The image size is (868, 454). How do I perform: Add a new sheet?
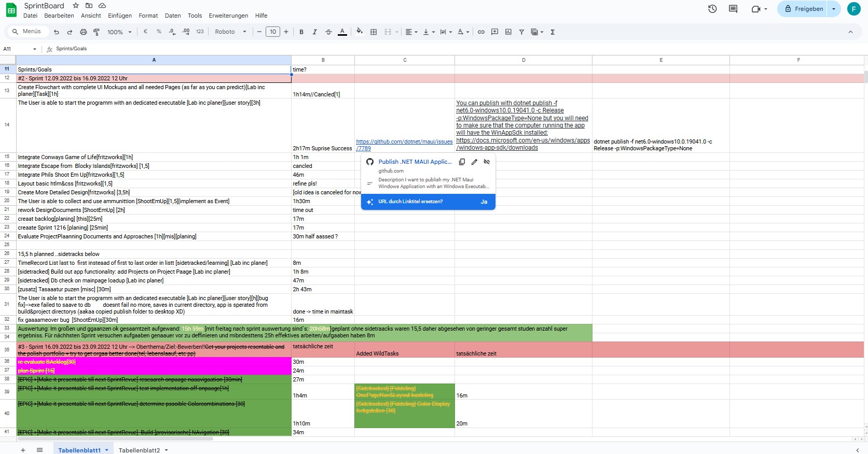coord(23,450)
